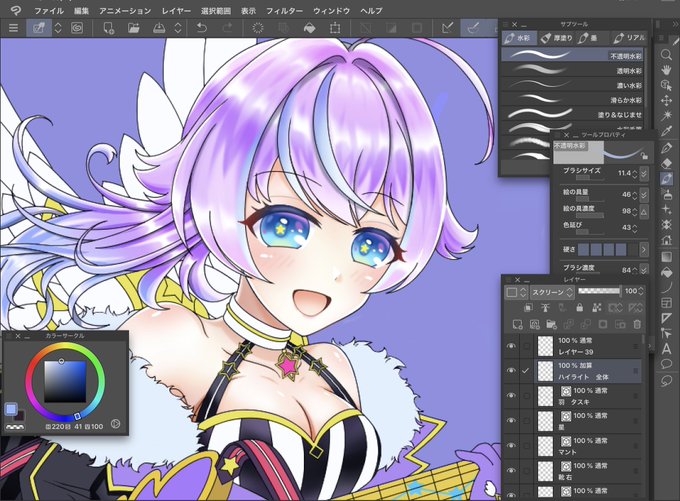Click the Scale/Rotate transform icon
680x501 pixels.
335,28
